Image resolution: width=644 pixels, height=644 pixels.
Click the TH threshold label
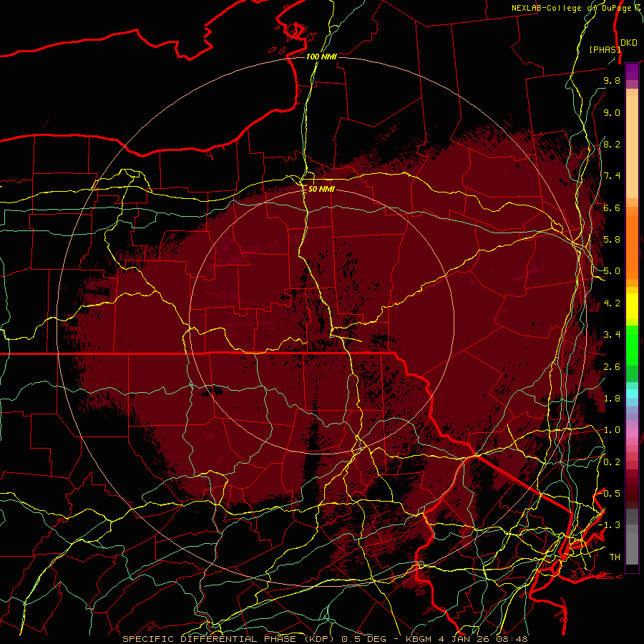(x=615, y=557)
